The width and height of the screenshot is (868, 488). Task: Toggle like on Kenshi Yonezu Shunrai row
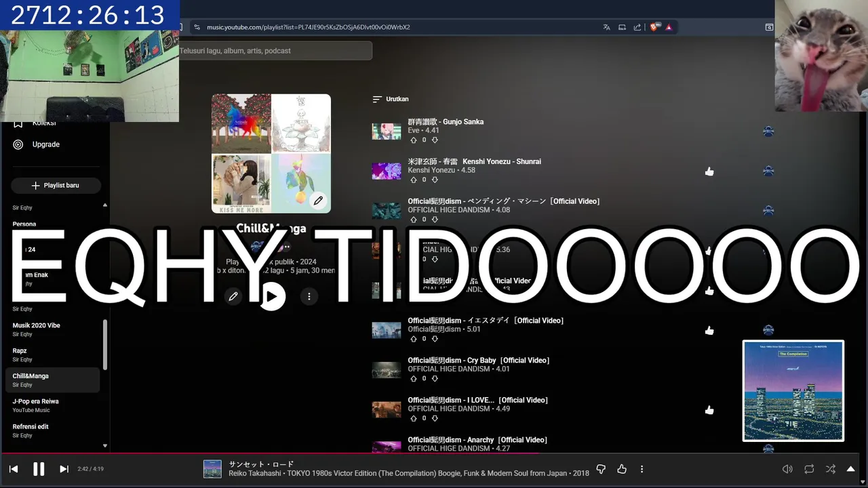coord(709,171)
